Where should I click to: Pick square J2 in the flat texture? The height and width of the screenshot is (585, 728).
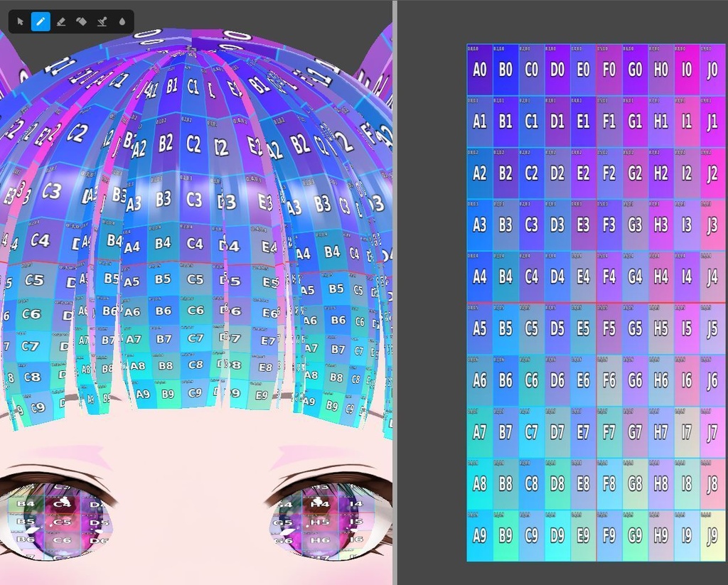pyautogui.click(x=712, y=173)
